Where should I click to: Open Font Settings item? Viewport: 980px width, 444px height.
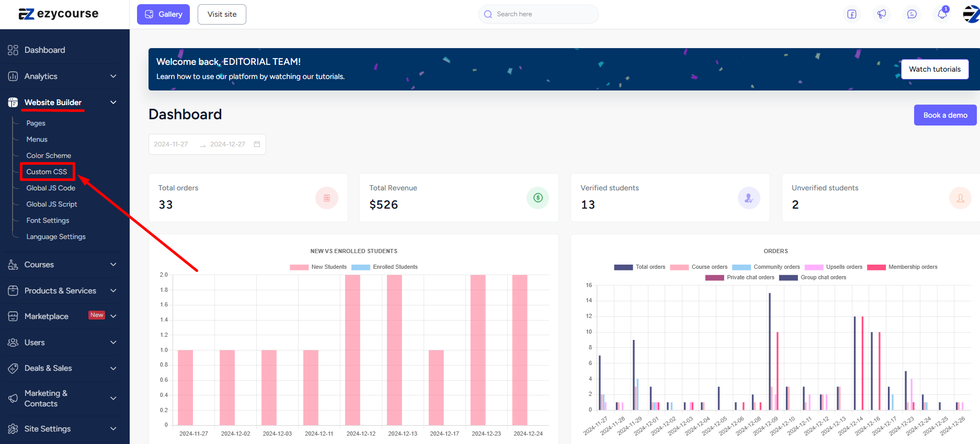tap(48, 221)
